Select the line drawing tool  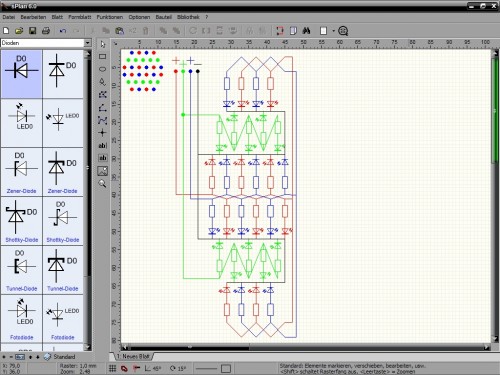point(103,107)
